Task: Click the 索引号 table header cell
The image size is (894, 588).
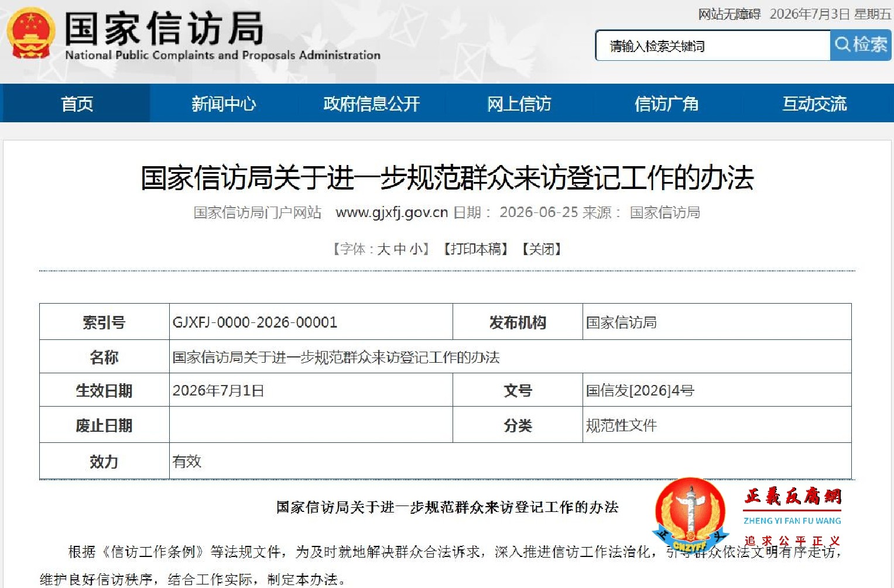Action: tap(104, 322)
